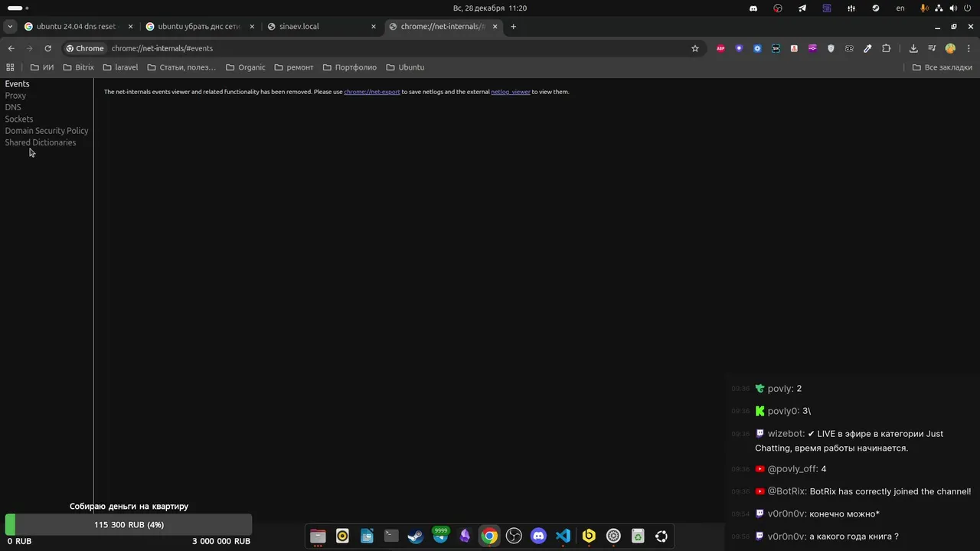Open the ae ligature extension icon
The width and height of the screenshot is (980, 551).
pyautogui.click(x=849, y=48)
